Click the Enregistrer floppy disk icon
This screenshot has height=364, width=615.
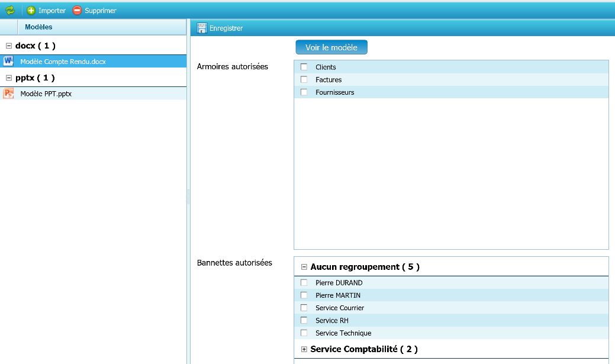click(x=202, y=28)
